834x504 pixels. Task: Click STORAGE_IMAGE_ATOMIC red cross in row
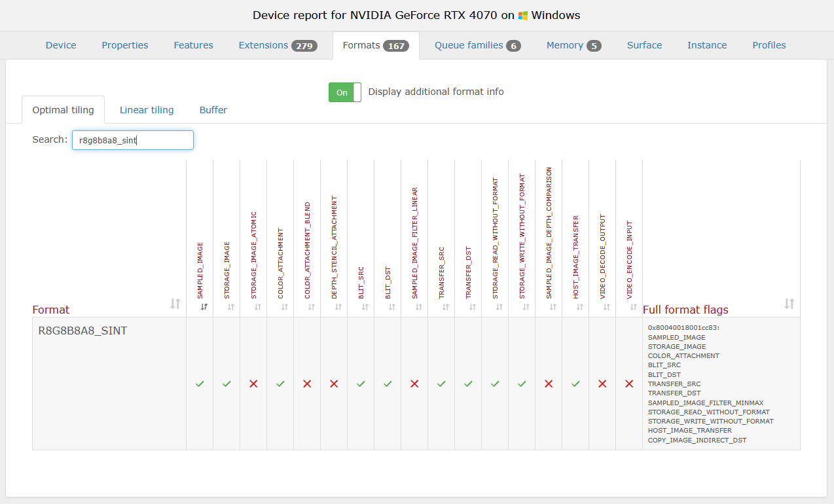pos(253,384)
